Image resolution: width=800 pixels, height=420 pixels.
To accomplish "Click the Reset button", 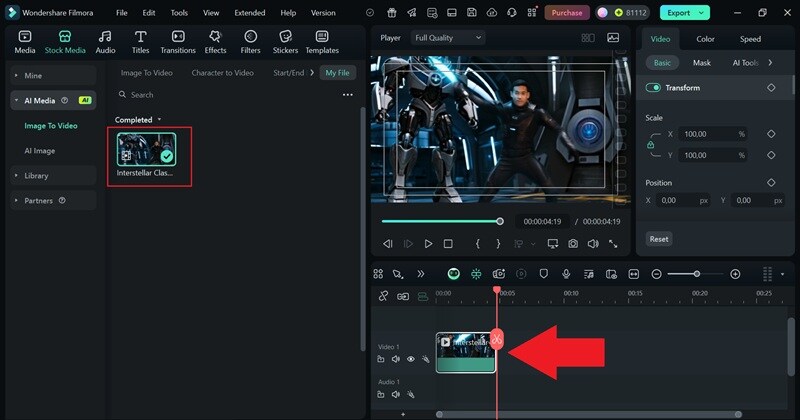I will click(659, 239).
